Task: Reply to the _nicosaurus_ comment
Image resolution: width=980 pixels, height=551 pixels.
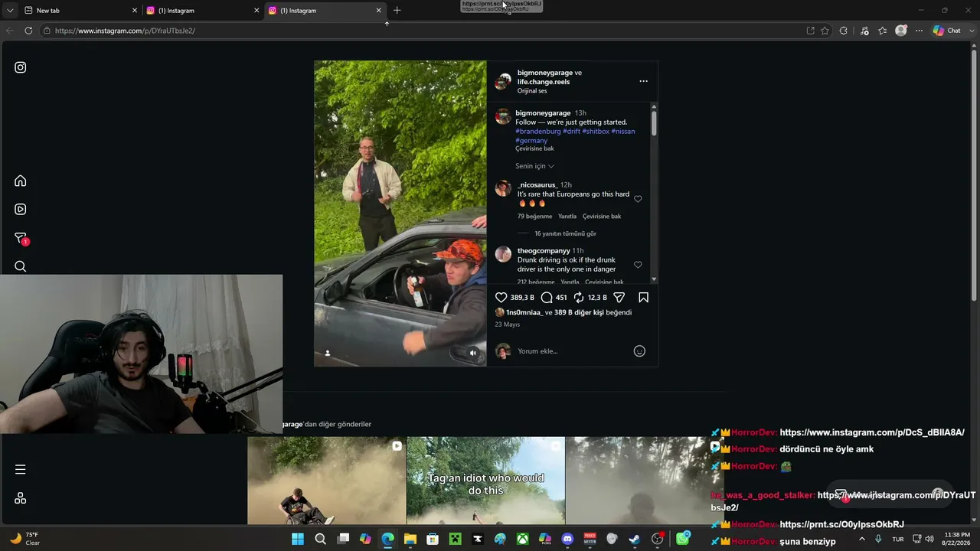Action: tap(567, 217)
